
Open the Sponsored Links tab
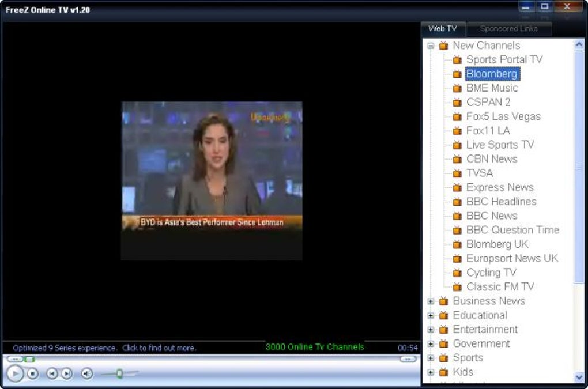point(509,28)
